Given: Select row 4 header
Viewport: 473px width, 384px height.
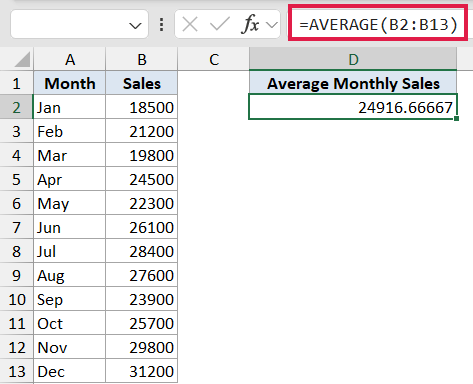Looking at the screenshot, I should [17, 155].
